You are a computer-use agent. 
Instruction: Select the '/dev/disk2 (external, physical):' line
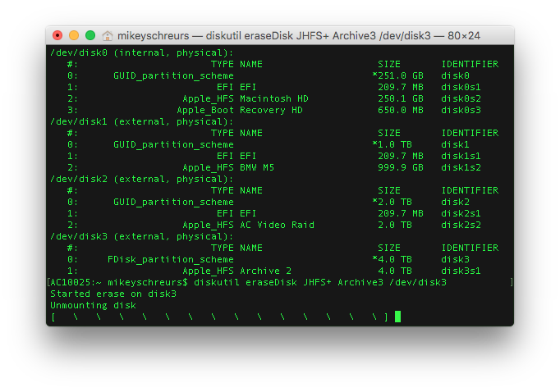[x=142, y=179]
